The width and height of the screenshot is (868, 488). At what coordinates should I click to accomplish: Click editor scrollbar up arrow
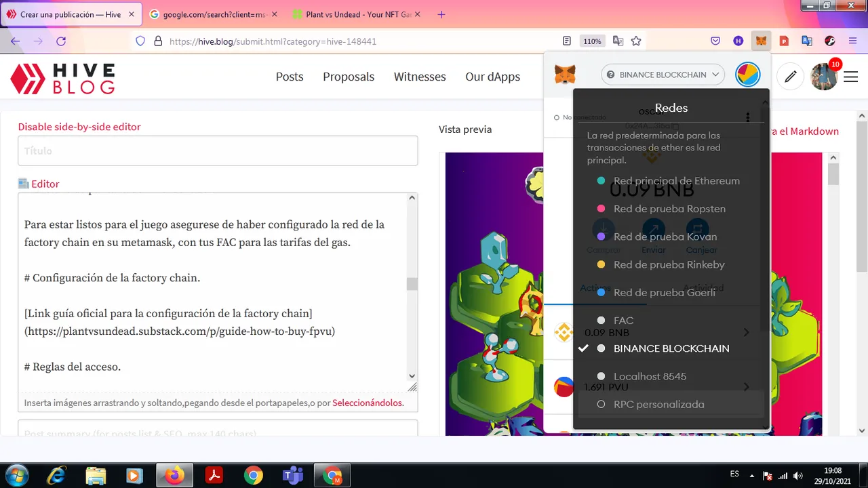pyautogui.click(x=412, y=198)
